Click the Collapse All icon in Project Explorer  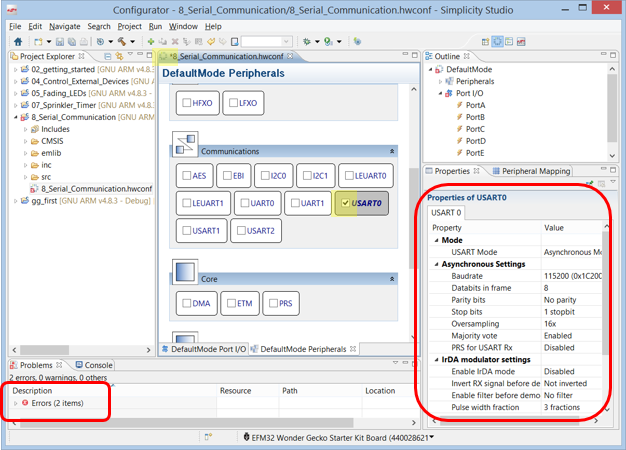[107, 56]
